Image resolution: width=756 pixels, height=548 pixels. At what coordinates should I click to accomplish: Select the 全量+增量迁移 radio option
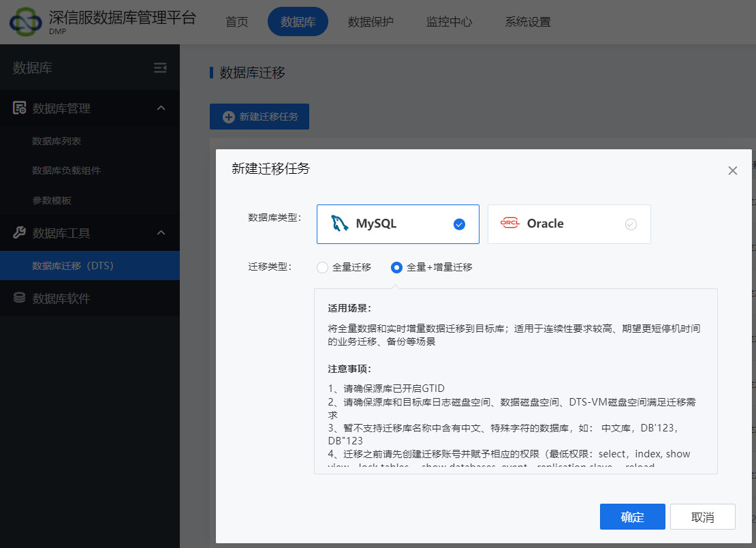tap(396, 267)
